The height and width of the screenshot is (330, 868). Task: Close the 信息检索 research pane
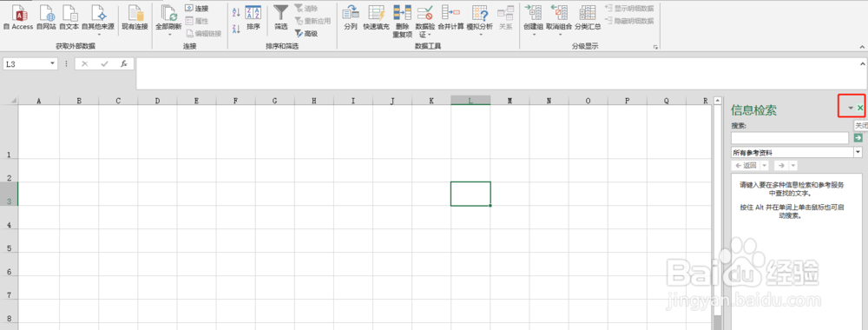(860, 108)
